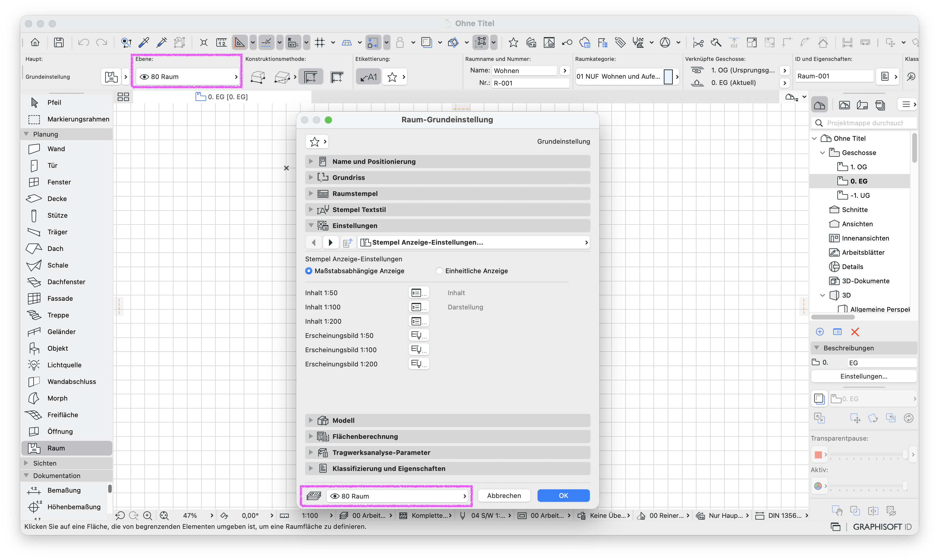Click the eyedropper pick-up parameters icon

click(x=144, y=43)
